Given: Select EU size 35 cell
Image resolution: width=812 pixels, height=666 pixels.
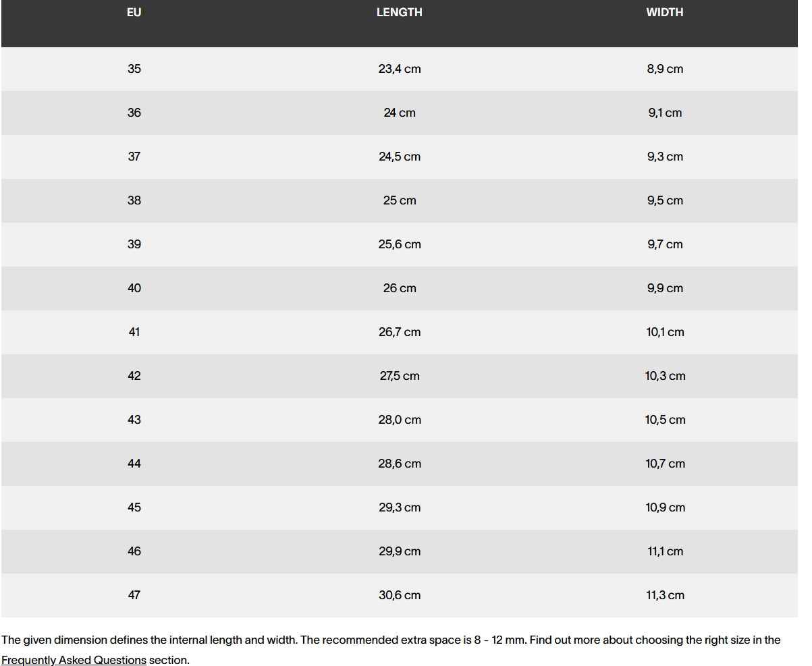Looking at the screenshot, I should [x=134, y=69].
